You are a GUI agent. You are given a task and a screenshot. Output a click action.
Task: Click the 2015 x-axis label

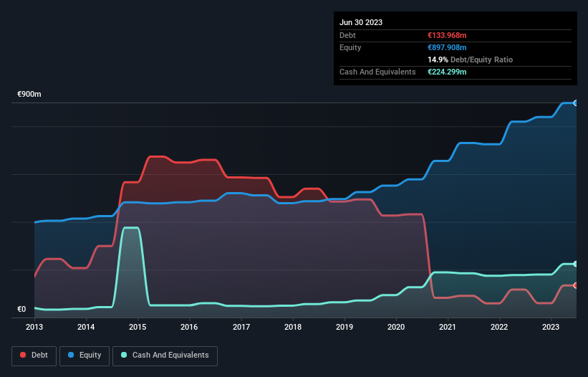tap(138, 327)
